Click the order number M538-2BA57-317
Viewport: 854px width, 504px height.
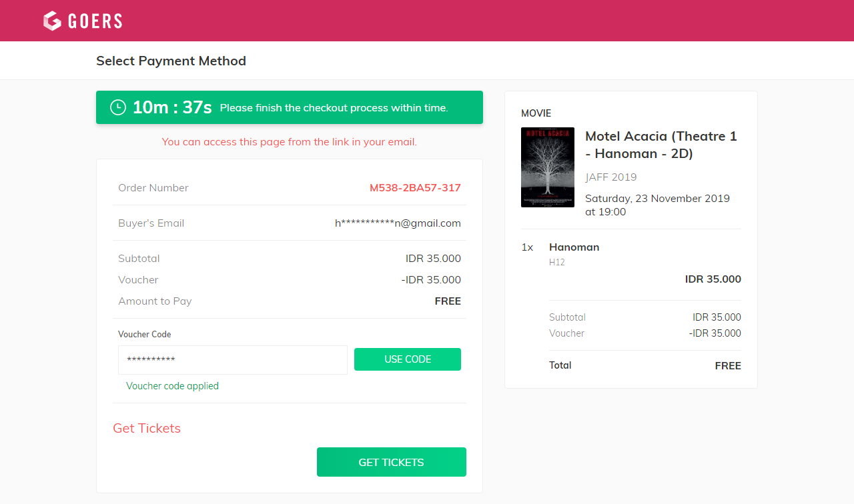(x=415, y=188)
